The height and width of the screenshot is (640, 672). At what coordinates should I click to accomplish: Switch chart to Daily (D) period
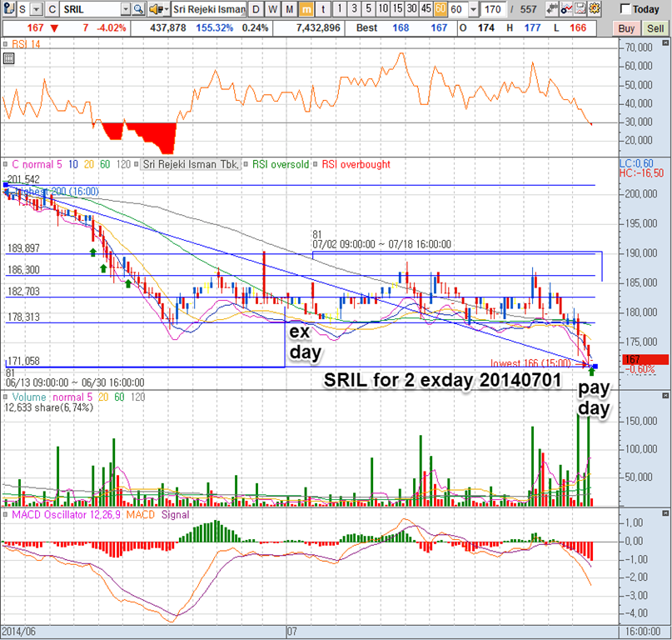pyautogui.click(x=256, y=9)
